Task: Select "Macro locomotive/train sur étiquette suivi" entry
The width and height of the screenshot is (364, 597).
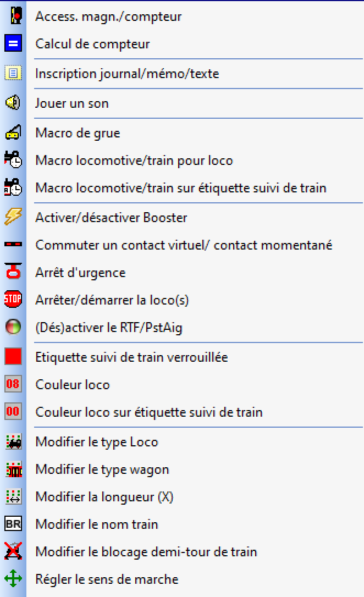Action: coord(181,188)
